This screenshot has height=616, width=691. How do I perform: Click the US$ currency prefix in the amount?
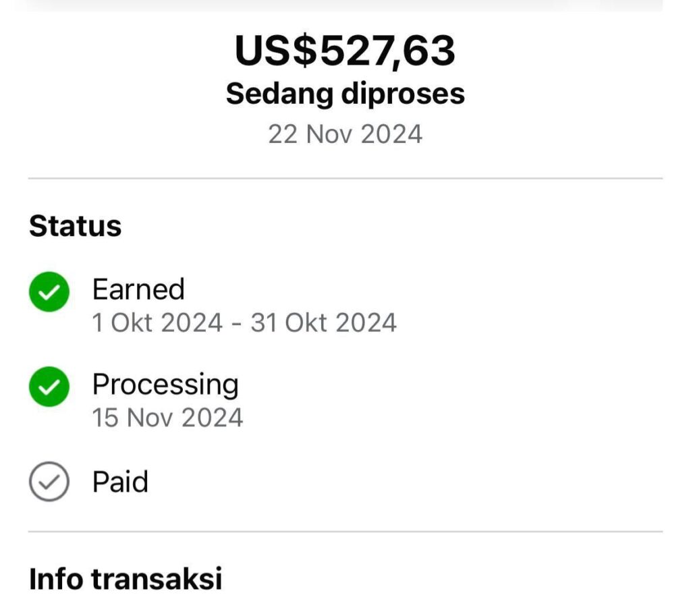275,51
